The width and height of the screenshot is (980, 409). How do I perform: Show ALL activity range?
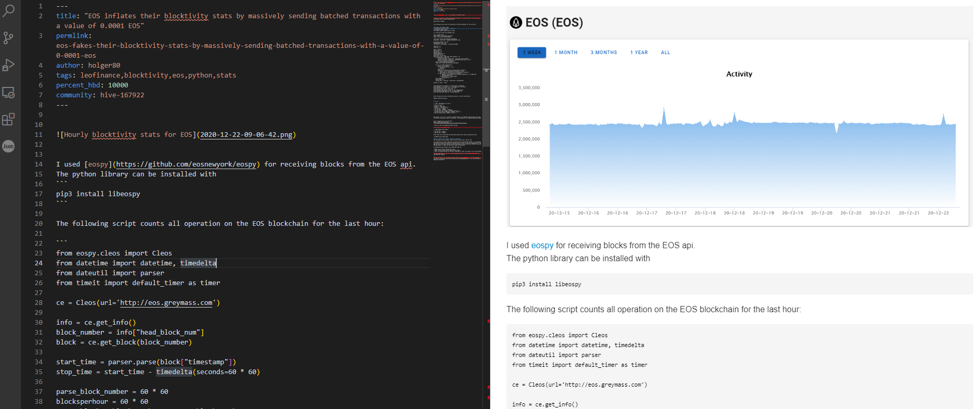[x=665, y=53]
